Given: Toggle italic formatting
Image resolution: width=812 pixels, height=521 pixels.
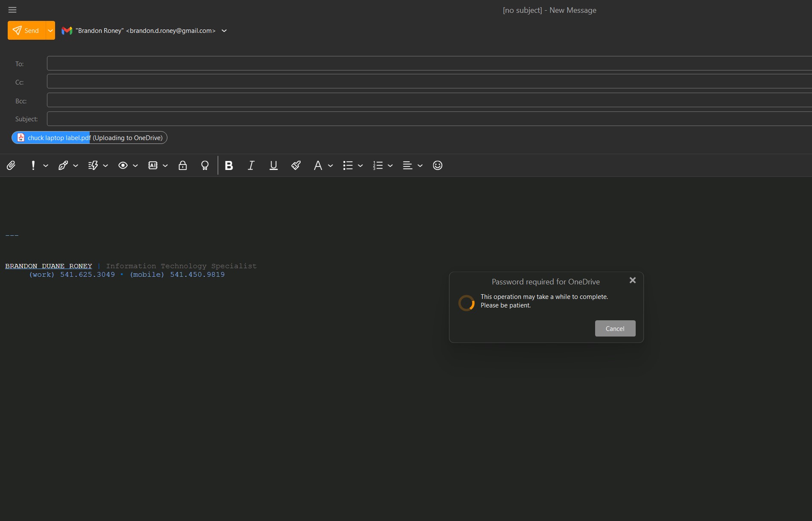Looking at the screenshot, I should pos(251,166).
